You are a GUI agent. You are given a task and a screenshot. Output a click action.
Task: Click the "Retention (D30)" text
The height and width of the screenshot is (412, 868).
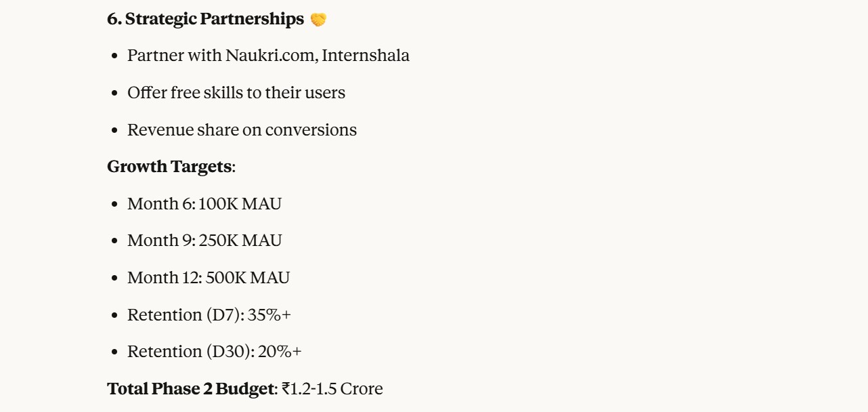(x=190, y=352)
